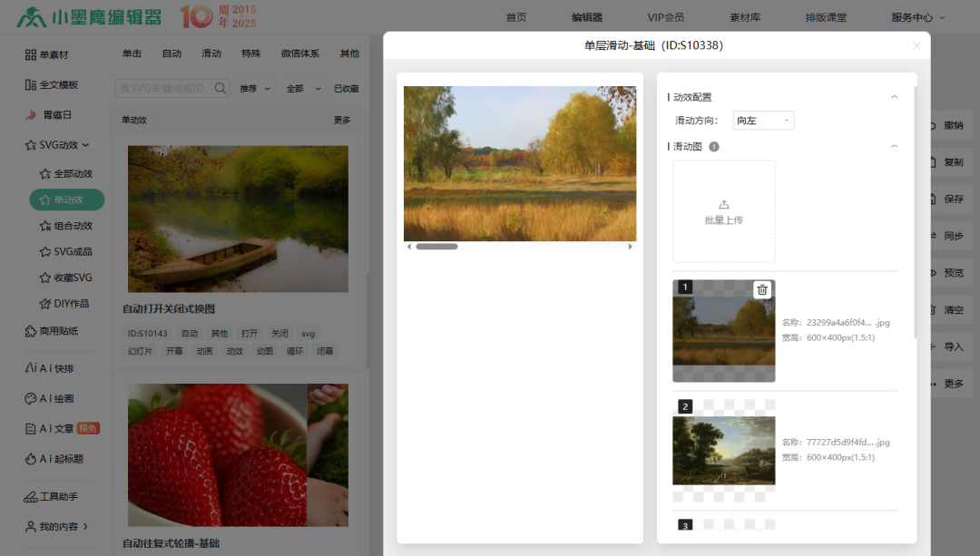Click the preview horizontal scrollbar thumb
This screenshot has width=980, height=556.
point(436,247)
